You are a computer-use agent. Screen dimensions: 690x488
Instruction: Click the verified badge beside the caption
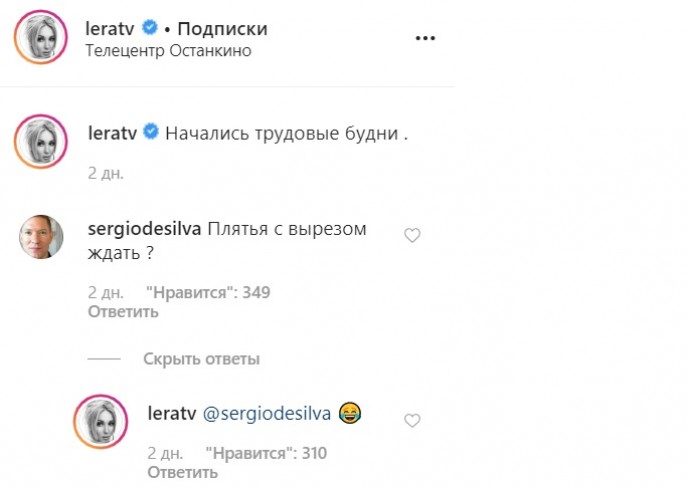pyautogui.click(x=150, y=132)
